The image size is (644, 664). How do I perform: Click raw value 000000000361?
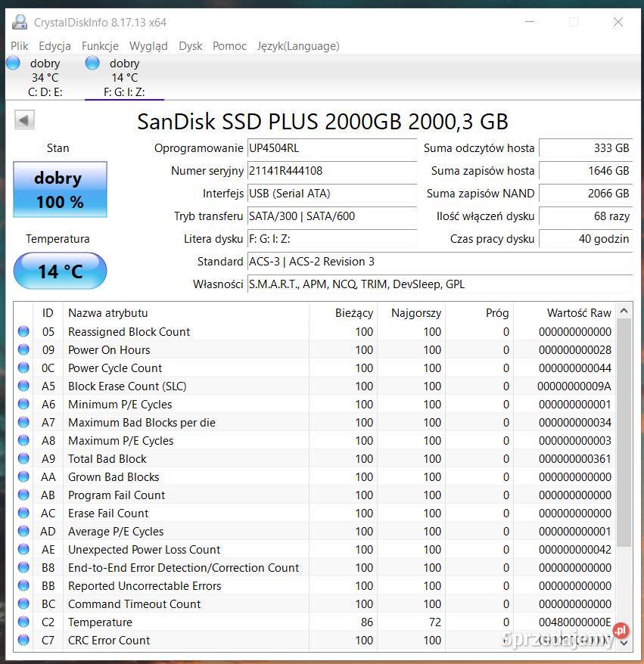pyautogui.click(x=575, y=458)
